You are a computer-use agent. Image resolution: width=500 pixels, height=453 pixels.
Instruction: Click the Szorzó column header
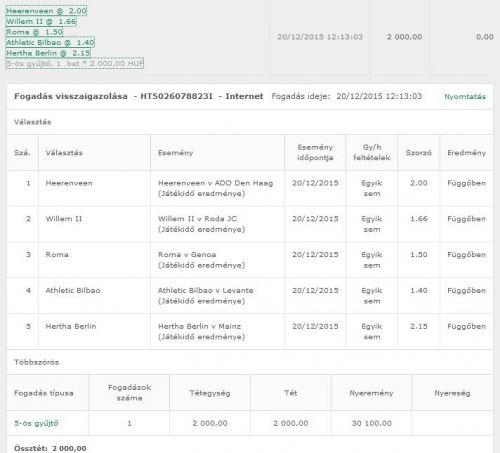tap(419, 153)
